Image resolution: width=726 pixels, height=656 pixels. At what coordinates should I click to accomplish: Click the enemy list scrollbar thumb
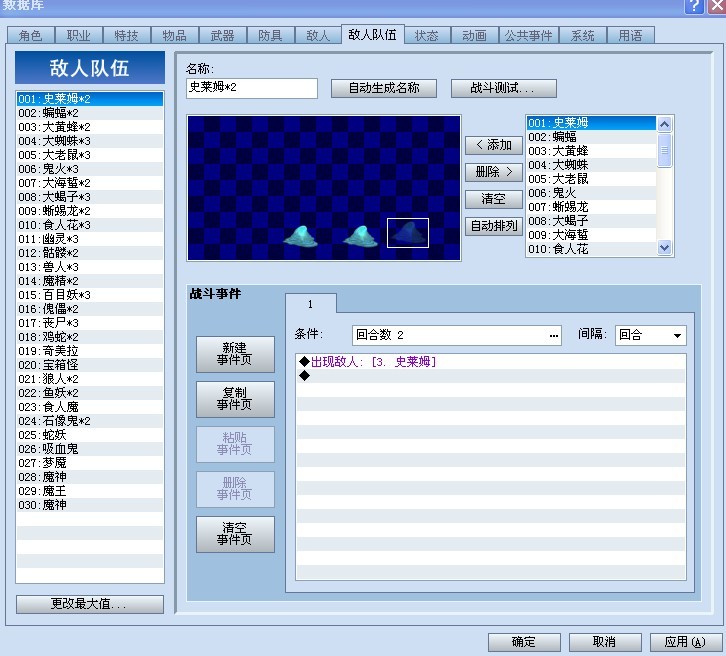tap(664, 150)
